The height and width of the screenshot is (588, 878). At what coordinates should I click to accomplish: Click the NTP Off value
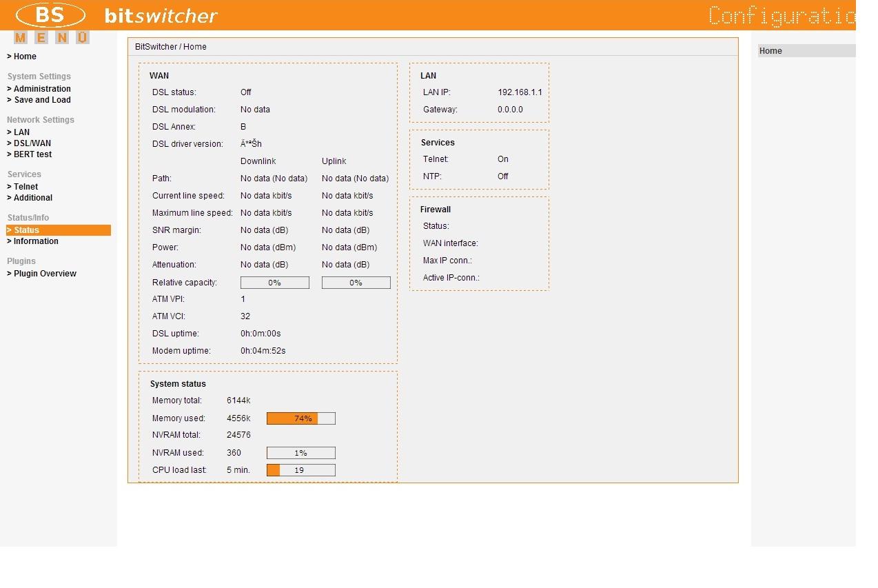click(503, 176)
